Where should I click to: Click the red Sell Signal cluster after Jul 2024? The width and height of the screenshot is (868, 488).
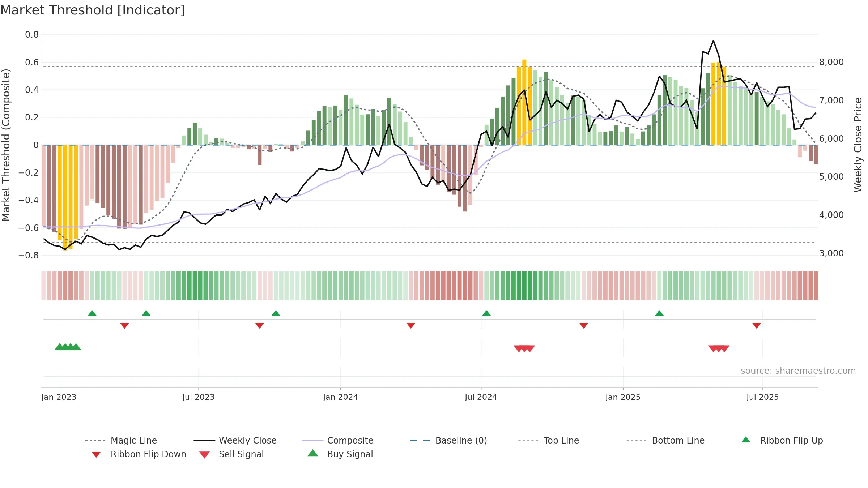point(524,348)
